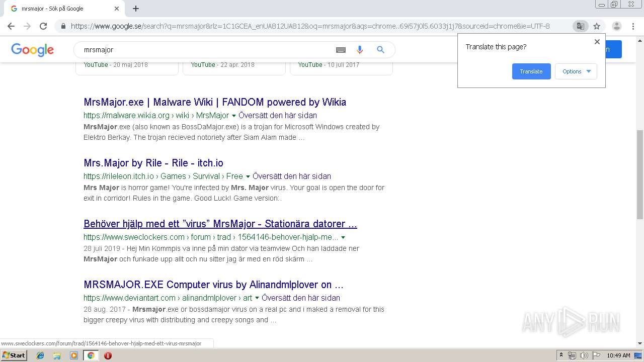The width and height of the screenshot is (644, 362).
Task: Launch the media player taskbar icon
Action: pyautogui.click(x=74, y=355)
